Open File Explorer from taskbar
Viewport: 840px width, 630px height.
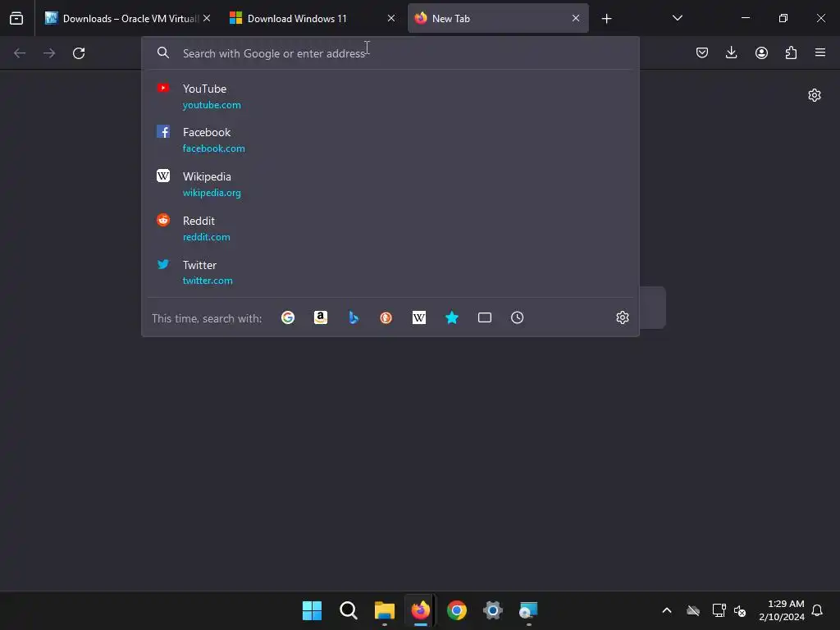click(385, 610)
